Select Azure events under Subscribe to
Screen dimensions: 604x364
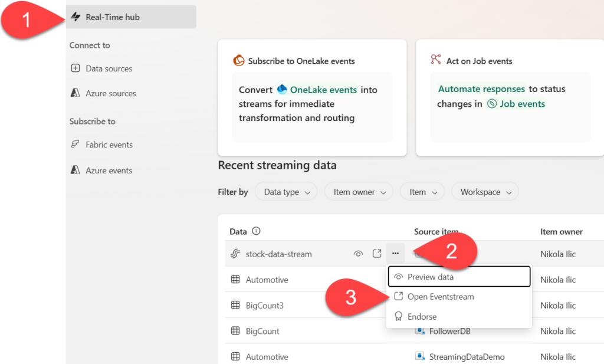point(109,170)
